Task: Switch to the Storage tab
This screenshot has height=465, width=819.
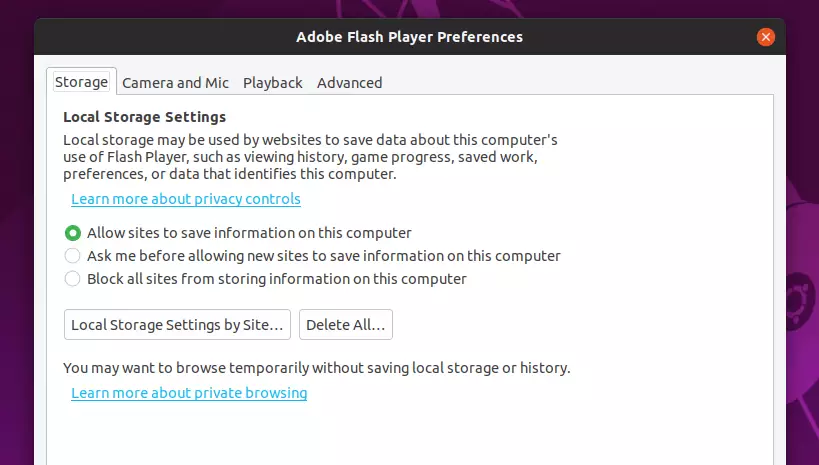Action: [81, 82]
